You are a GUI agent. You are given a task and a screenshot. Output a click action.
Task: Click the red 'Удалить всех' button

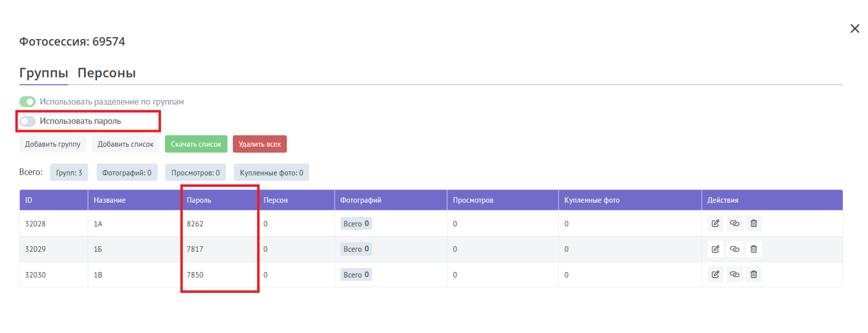[259, 145]
